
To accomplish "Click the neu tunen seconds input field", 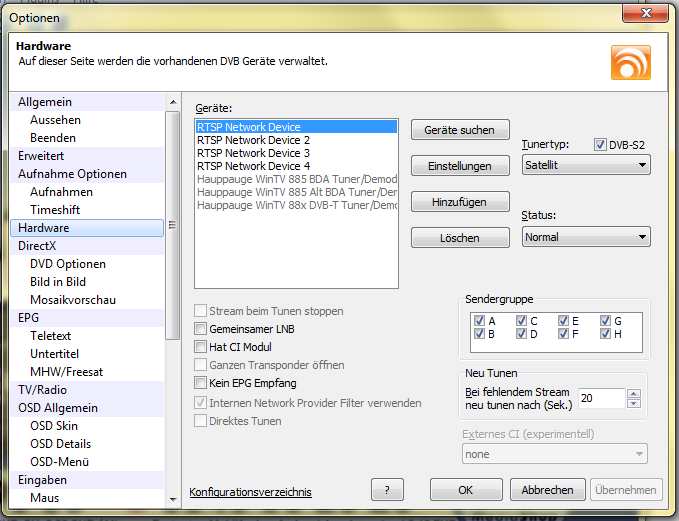I will tap(600, 398).
